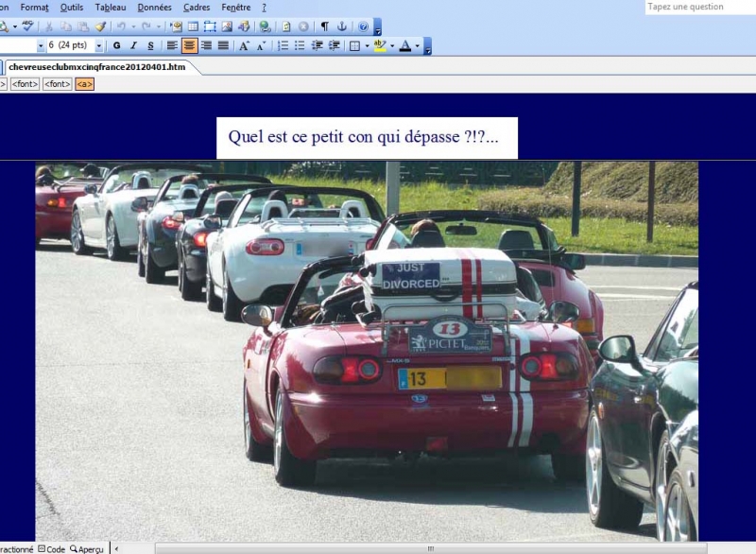This screenshot has width=756, height=554.
Task: Switch to Aperçu preview view
Action: coord(87,549)
